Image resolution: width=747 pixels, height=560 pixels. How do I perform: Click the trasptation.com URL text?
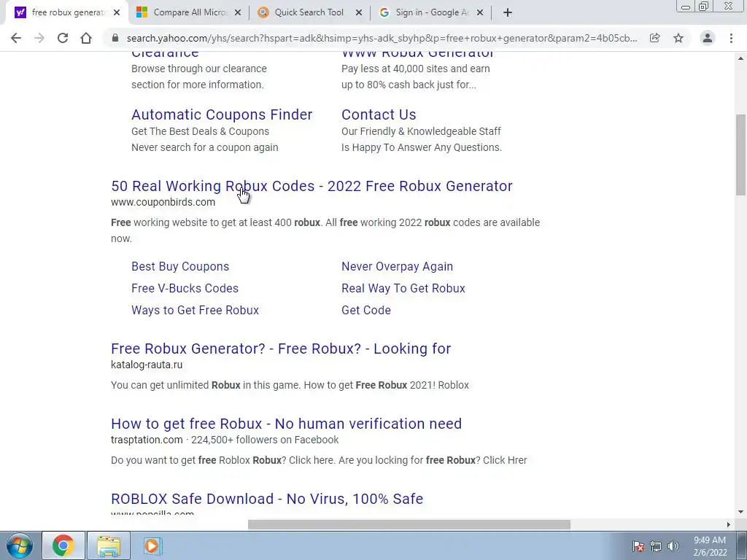[147, 440]
